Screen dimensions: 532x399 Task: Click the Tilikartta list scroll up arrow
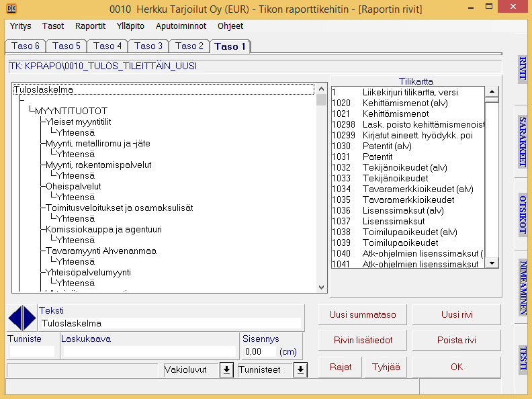(x=492, y=91)
